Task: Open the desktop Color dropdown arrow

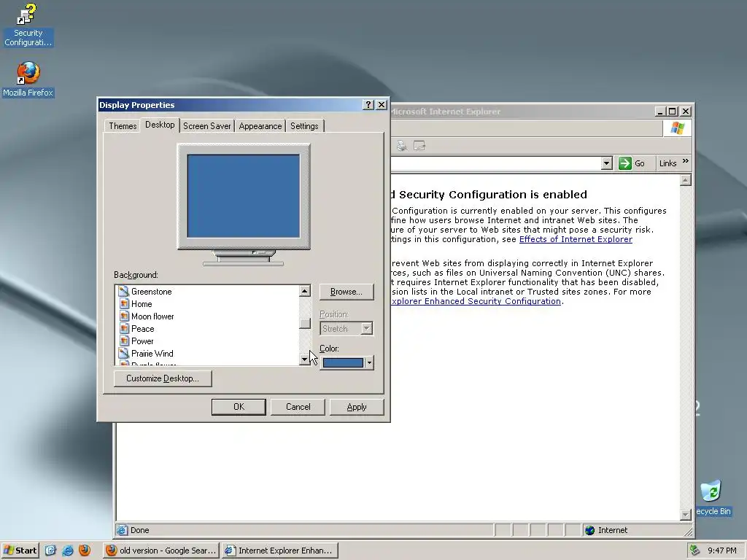Action: click(369, 362)
